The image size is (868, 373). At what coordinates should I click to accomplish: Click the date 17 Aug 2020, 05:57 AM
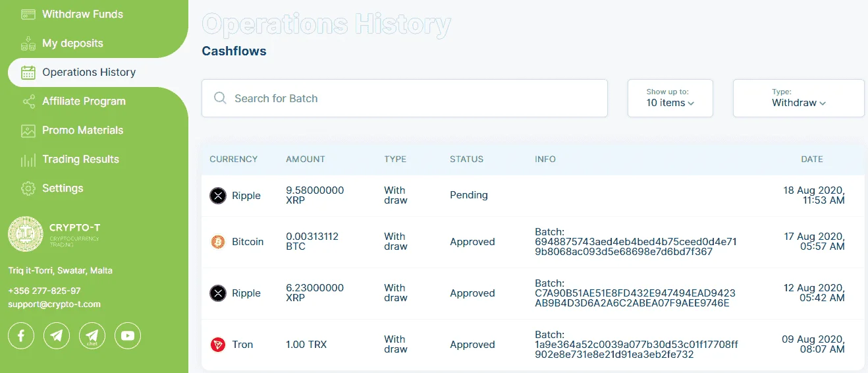click(x=814, y=241)
